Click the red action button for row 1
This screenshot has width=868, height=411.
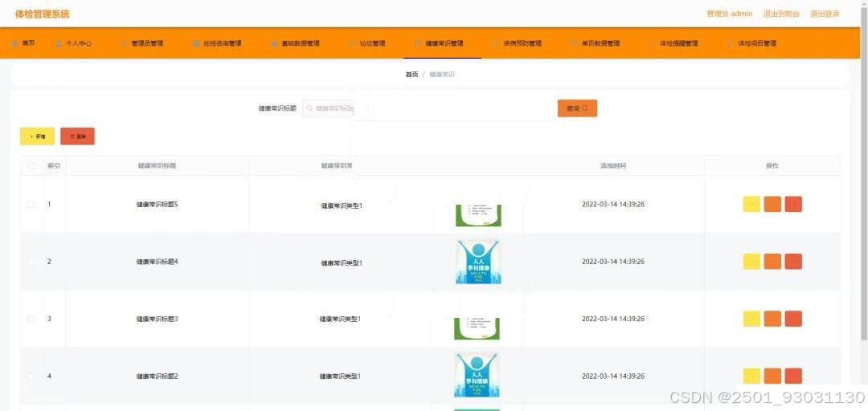[793, 204]
